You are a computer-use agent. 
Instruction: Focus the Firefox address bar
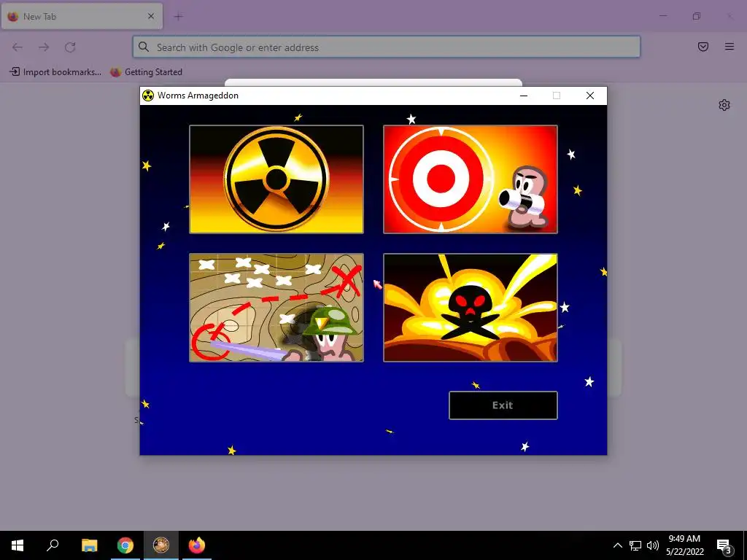pos(387,47)
